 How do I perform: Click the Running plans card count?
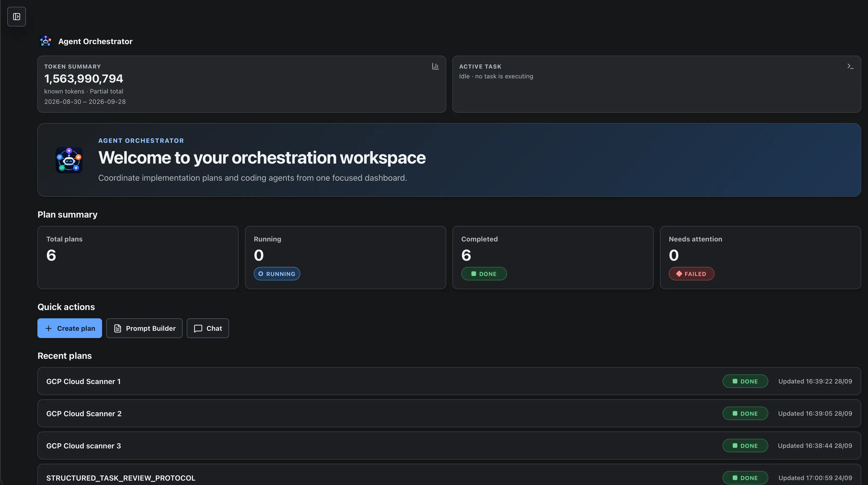click(x=259, y=255)
